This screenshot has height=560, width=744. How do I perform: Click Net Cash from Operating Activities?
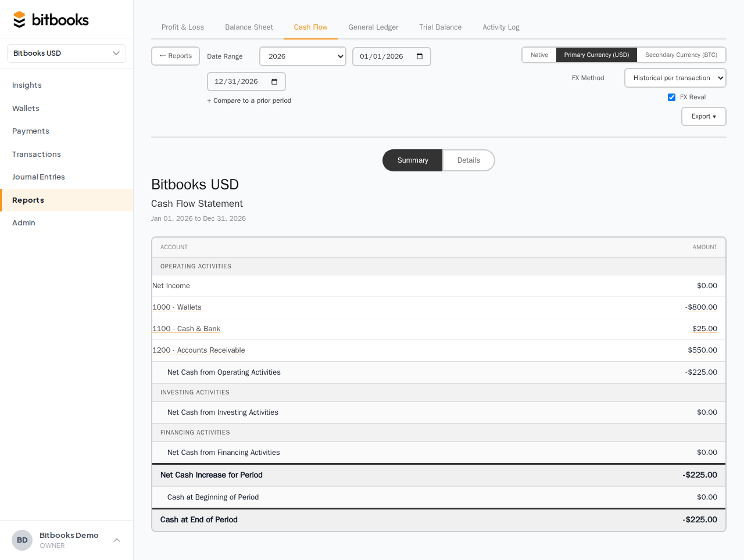point(224,372)
